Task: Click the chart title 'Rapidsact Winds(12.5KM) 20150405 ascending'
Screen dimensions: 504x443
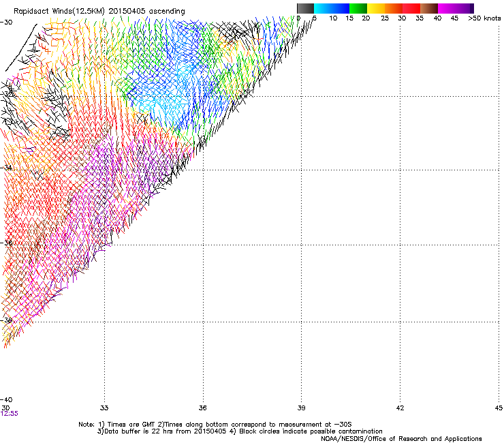Action: pos(99,12)
